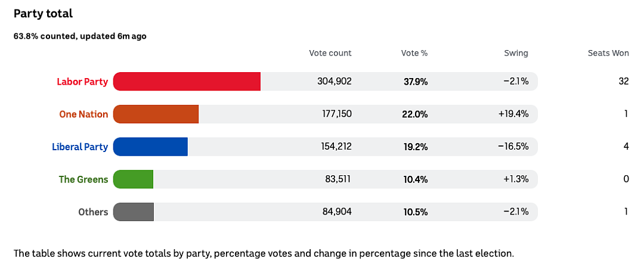Click the Labor Party red bar
This screenshot has height=273, width=644.
187,81
